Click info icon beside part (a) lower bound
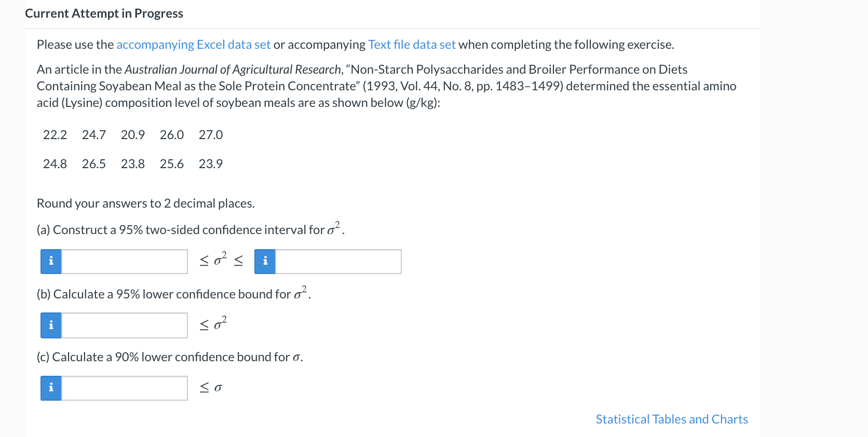This screenshot has height=437, width=868. [51, 261]
